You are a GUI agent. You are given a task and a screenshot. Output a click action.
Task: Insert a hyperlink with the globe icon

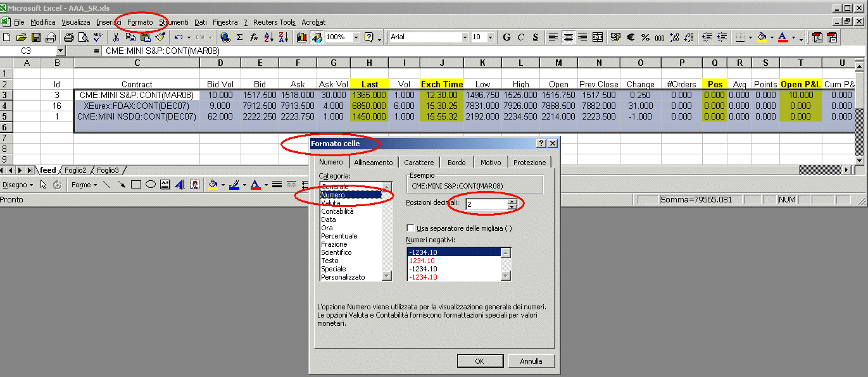(x=225, y=37)
